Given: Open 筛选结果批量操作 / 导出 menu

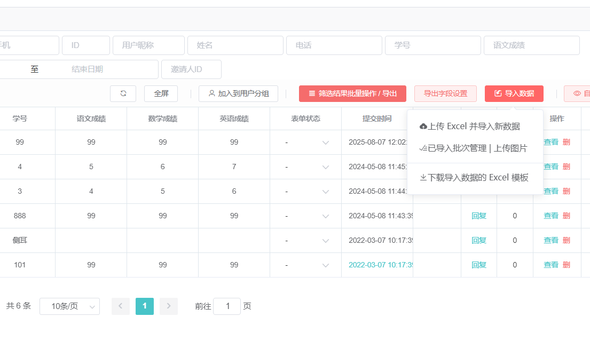Looking at the screenshot, I should point(352,93).
